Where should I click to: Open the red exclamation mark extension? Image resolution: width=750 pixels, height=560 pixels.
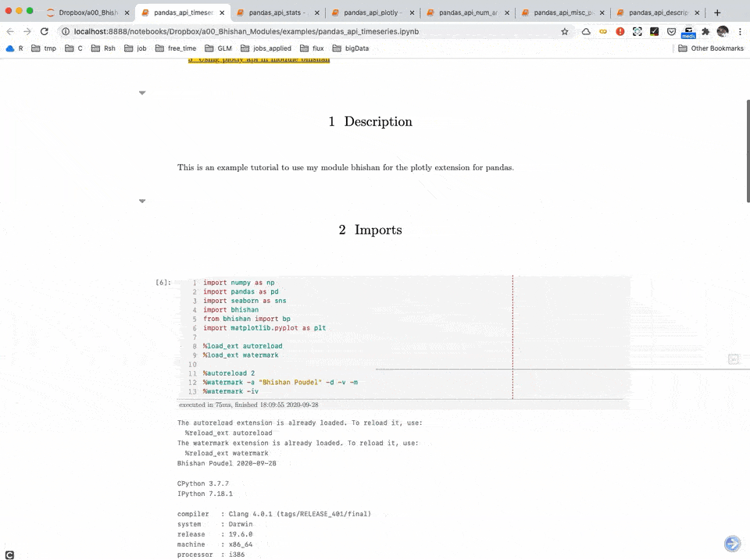tap(620, 31)
